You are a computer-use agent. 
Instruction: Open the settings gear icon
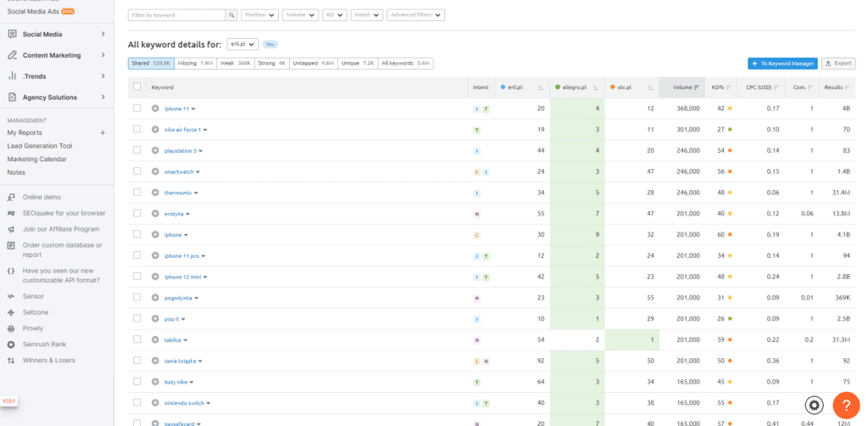click(x=814, y=406)
